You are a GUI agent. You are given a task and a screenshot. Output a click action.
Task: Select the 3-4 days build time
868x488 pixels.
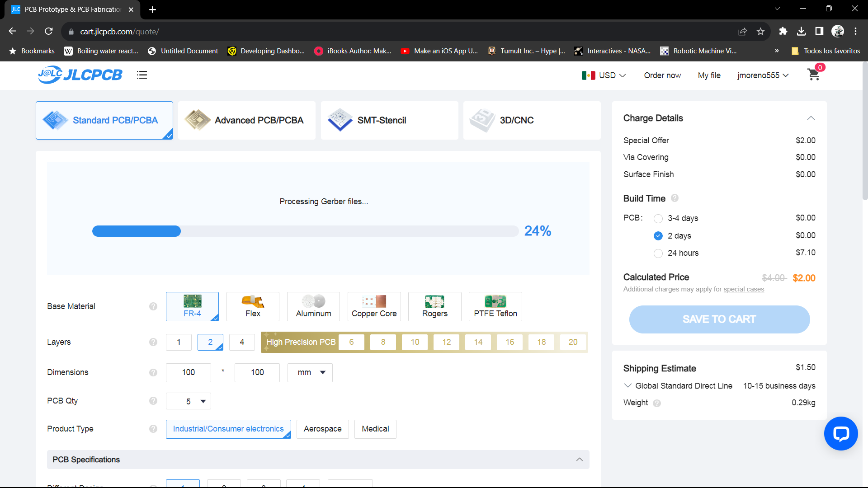[x=658, y=218]
